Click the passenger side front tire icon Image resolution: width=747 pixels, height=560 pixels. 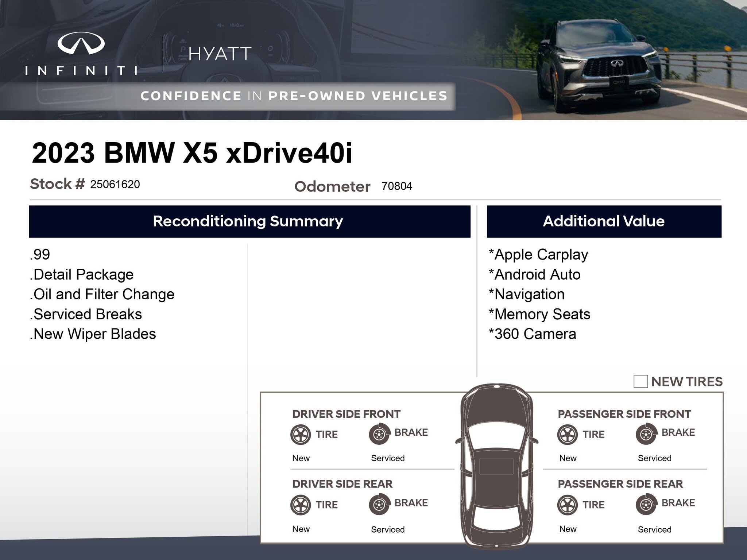click(568, 434)
